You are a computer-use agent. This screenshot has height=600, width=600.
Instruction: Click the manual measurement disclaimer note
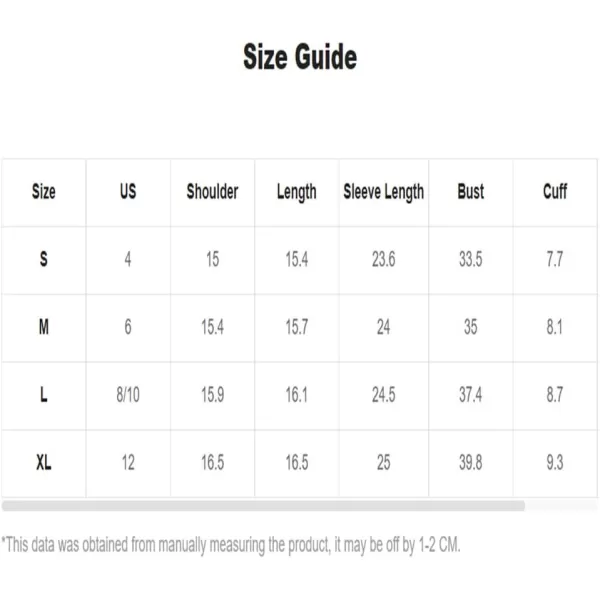coord(231,545)
